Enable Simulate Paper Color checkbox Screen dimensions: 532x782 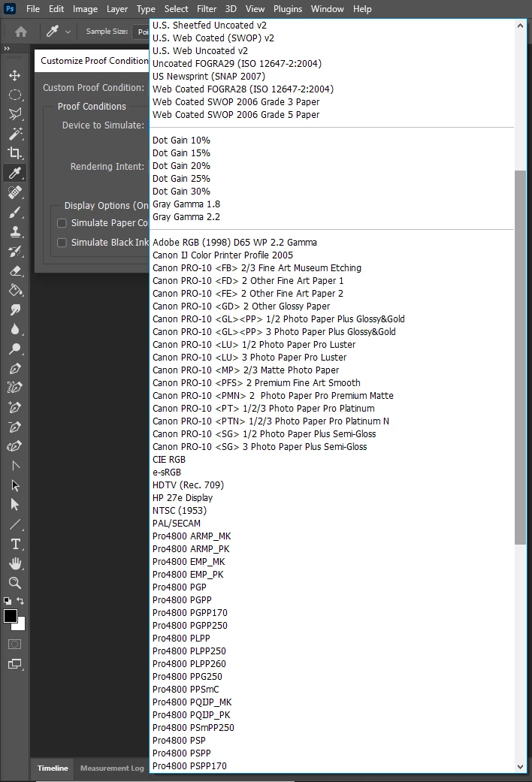click(62, 223)
